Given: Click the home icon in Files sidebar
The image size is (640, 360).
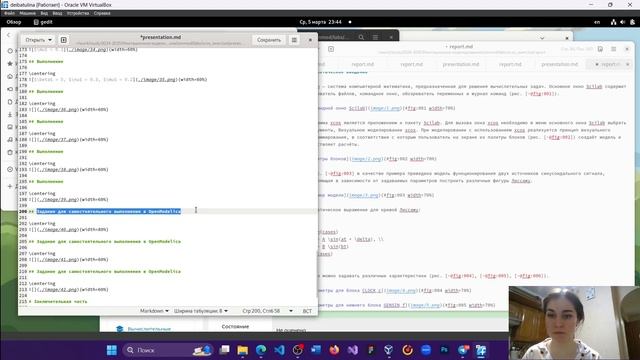Looking at the screenshot, I should 10,76.
